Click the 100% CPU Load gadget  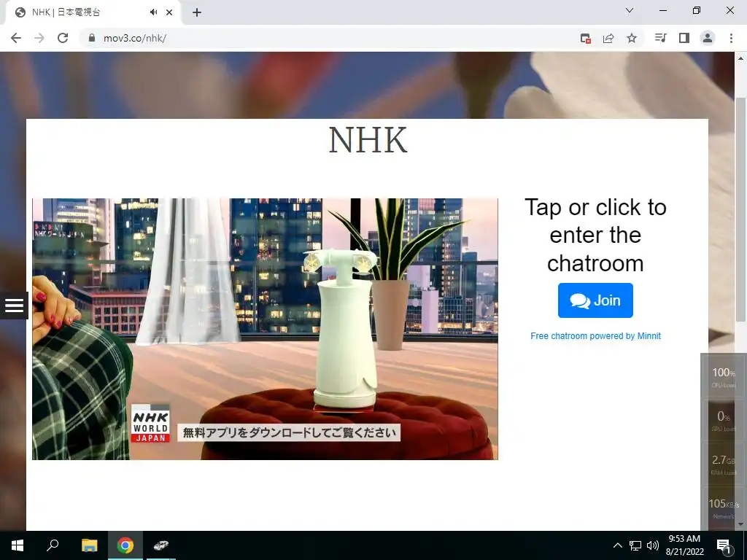(723, 377)
